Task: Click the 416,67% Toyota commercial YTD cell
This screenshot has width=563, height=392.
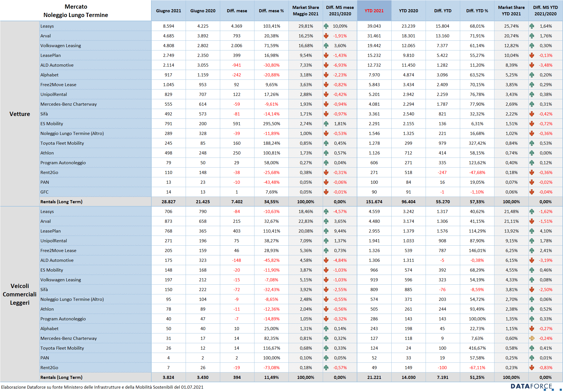Action: pos(477,348)
